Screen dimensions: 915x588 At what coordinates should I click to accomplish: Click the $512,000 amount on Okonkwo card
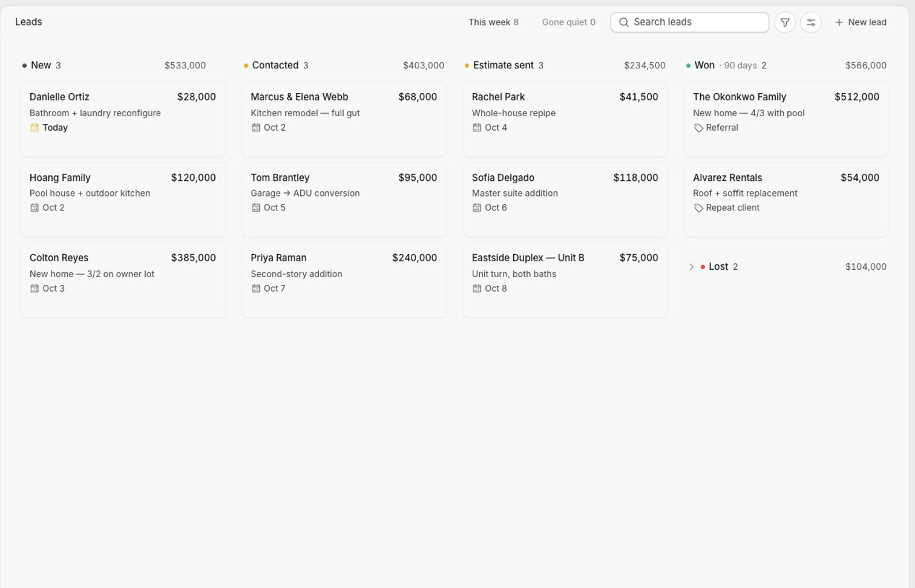(857, 97)
